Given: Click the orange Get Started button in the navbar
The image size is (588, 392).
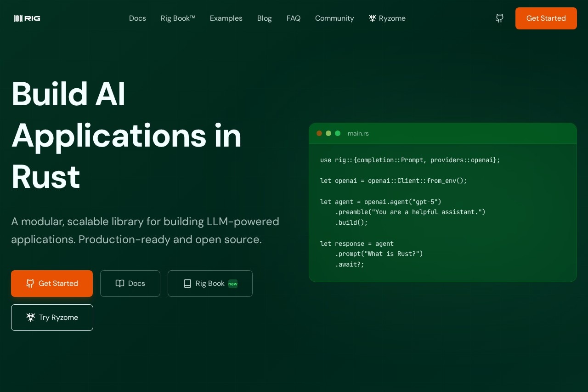Looking at the screenshot, I should coord(546,18).
